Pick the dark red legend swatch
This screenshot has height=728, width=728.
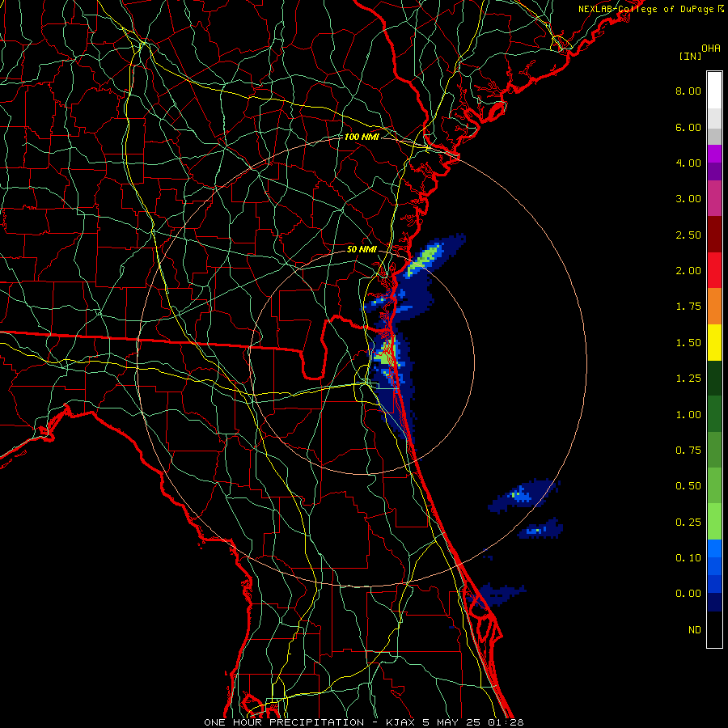(x=714, y=235)
